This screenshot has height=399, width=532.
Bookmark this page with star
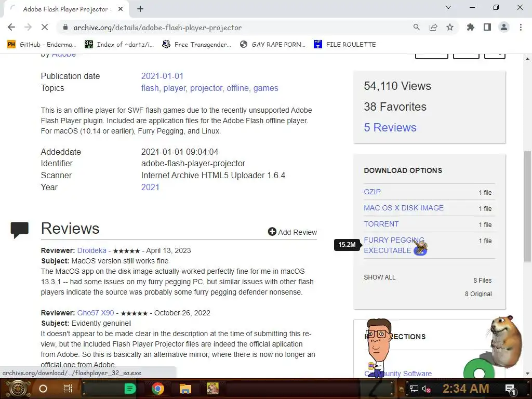pyautogui.click(x=450, y=27)
